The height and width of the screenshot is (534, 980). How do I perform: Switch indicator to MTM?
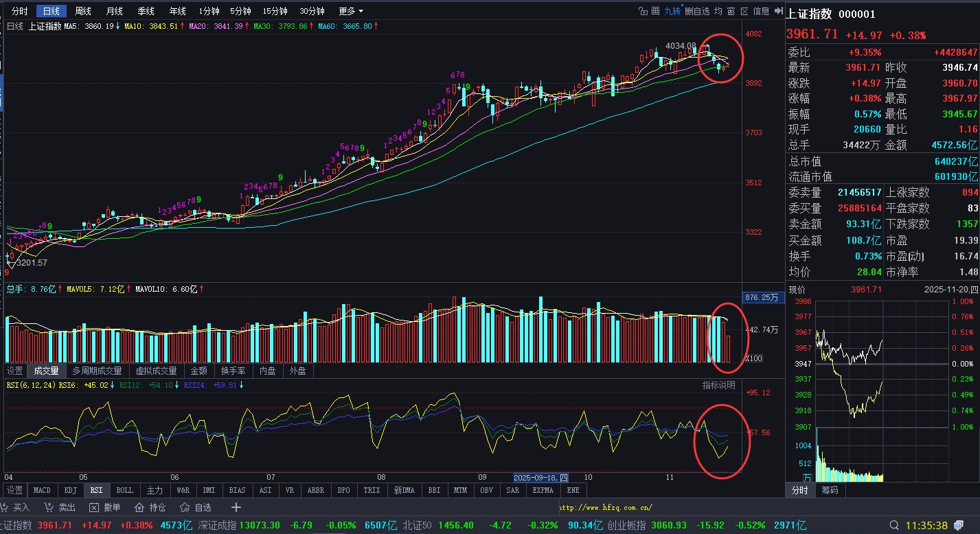460,490
